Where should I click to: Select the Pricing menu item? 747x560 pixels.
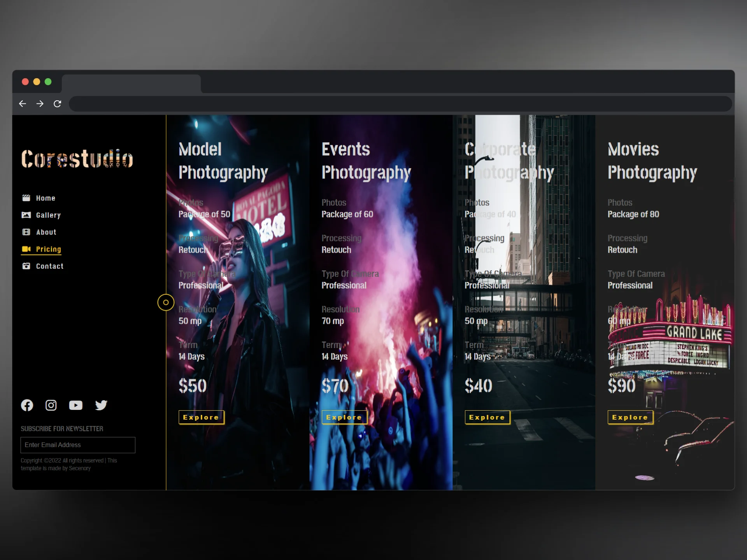(48, 249)
